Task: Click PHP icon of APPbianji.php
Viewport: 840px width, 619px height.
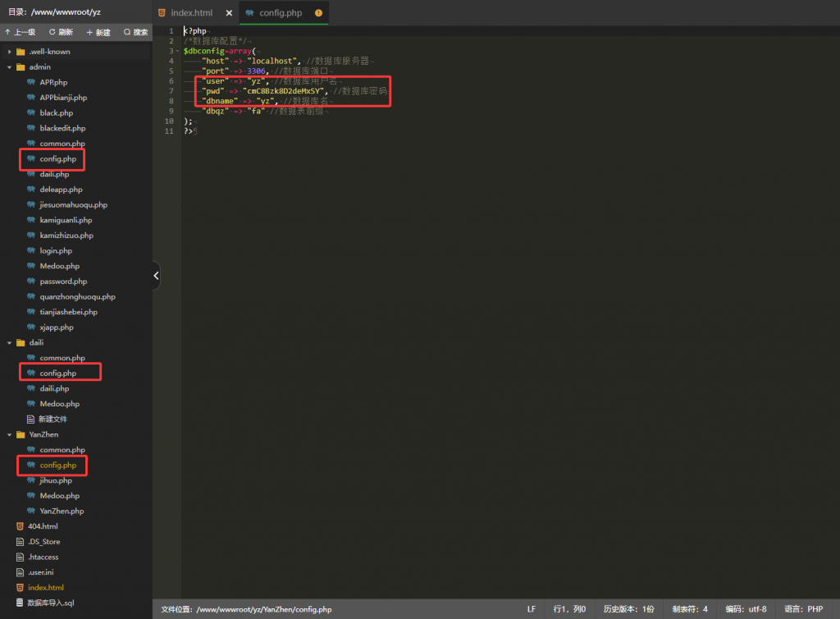Action: coord(31,98)
